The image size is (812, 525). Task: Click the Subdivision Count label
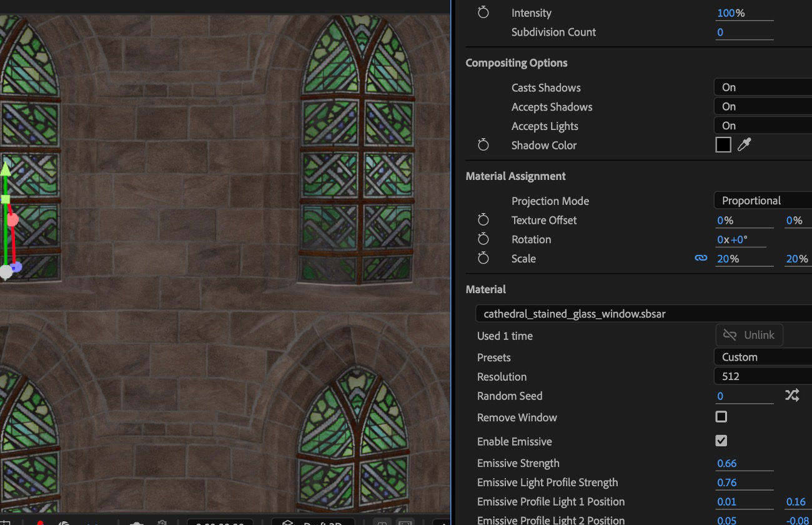pyautogui.click(x=554, y=32)
